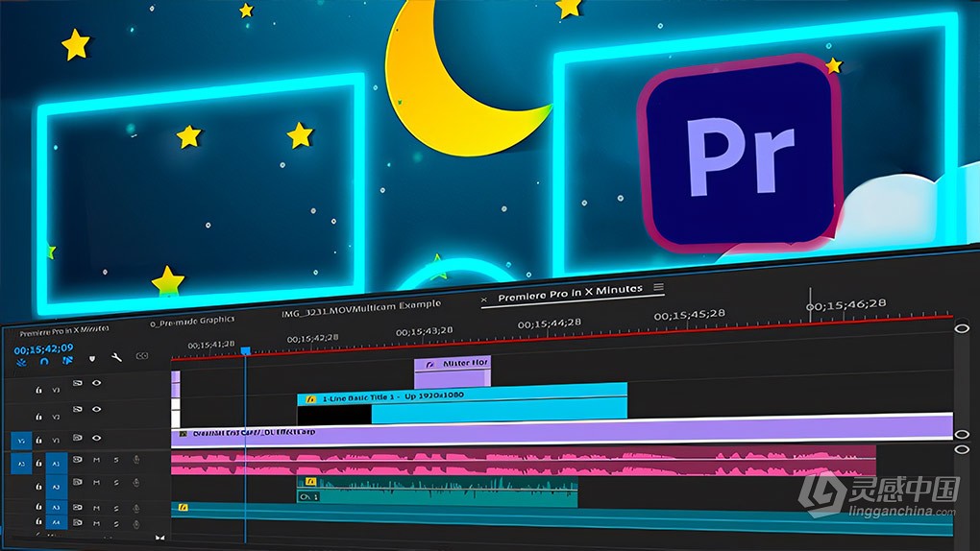The width and height of the screenshot is (980, 551).
Task: Target the A1 track header
Action: pos(57,464)
